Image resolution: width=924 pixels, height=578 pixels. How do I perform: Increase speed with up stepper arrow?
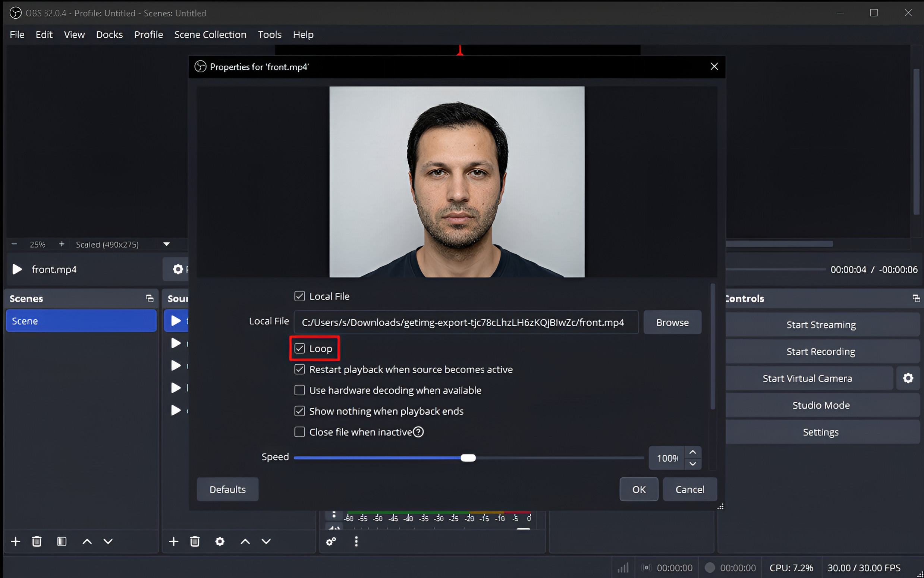[x=692, y=452]
